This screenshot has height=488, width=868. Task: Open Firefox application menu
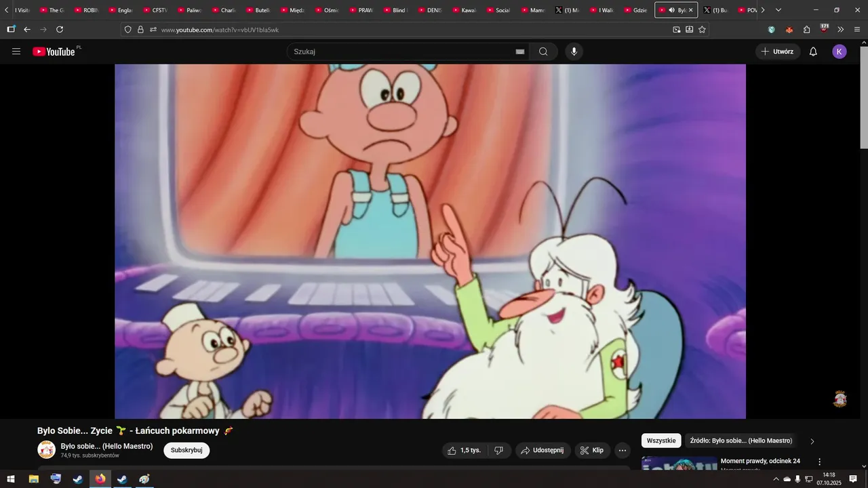click(858, 30)
